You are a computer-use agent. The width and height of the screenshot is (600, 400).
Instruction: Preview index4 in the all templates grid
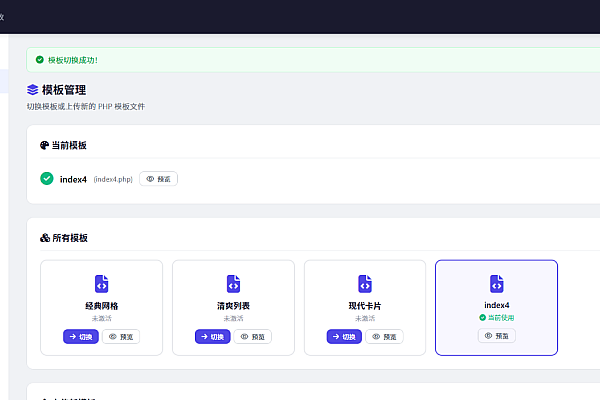[497, 336]
